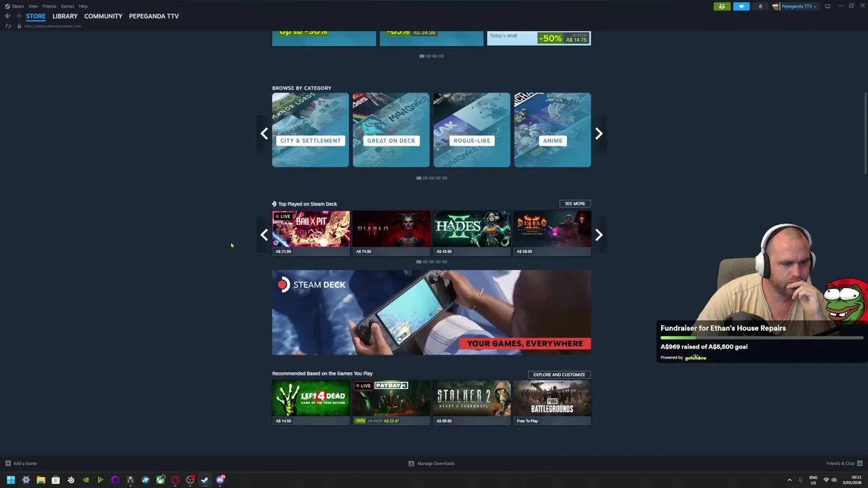Open Friends & Chat
Screen dimensions: 868x488
(x=844, y=464)
